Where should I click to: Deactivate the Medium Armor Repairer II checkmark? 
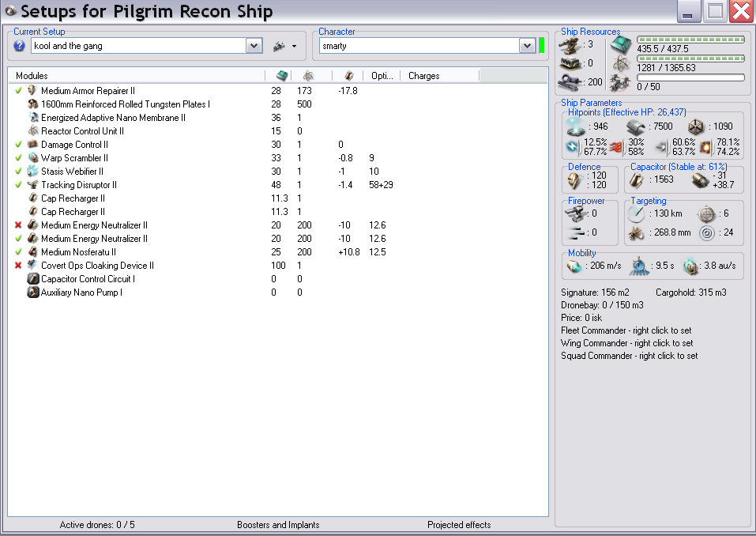pos(18,91)
